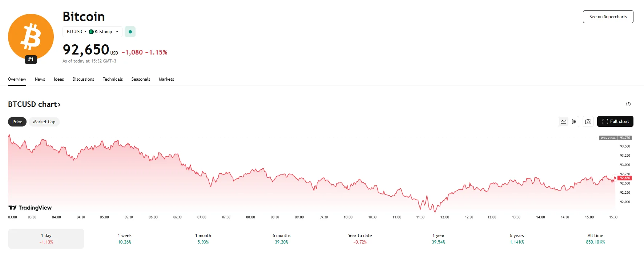Screen dimensions: 644x257
Task: Click the green market status dot
Action: [130, 32]
